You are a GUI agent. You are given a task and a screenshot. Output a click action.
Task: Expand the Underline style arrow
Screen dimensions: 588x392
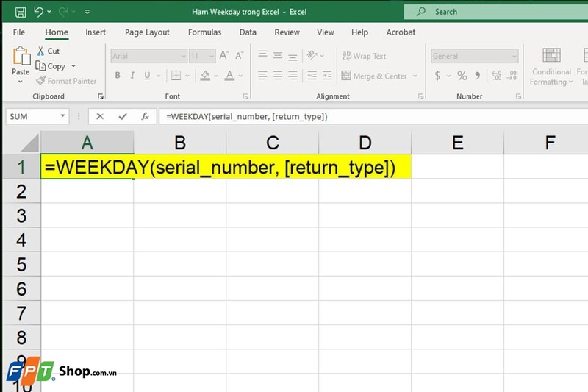pyautogui.click(x=159, y=76)
